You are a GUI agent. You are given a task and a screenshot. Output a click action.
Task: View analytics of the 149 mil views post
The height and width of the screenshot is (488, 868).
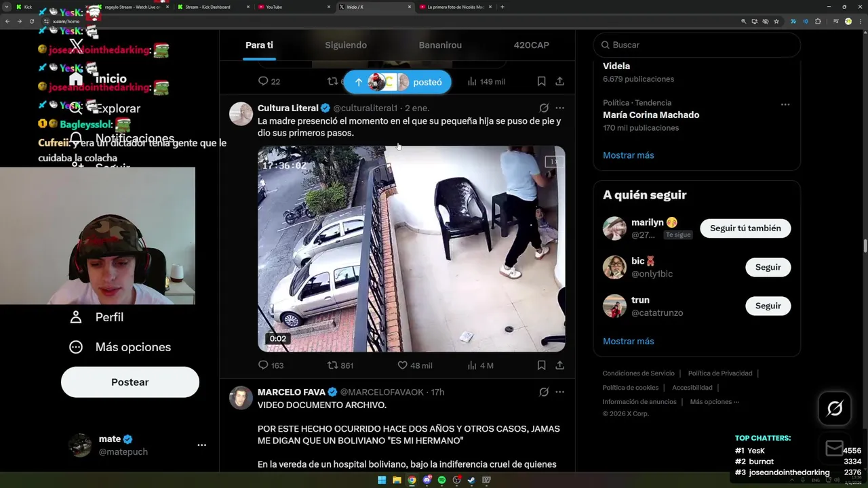tap(486, 81)
